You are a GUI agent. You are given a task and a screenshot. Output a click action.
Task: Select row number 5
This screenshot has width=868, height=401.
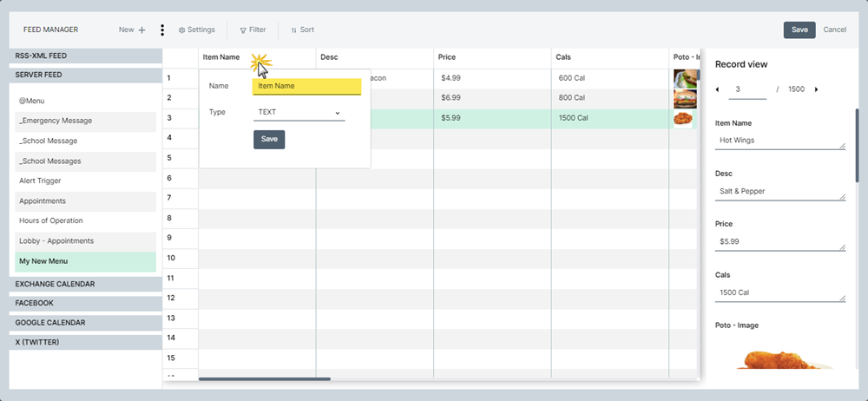pos(181,159)
